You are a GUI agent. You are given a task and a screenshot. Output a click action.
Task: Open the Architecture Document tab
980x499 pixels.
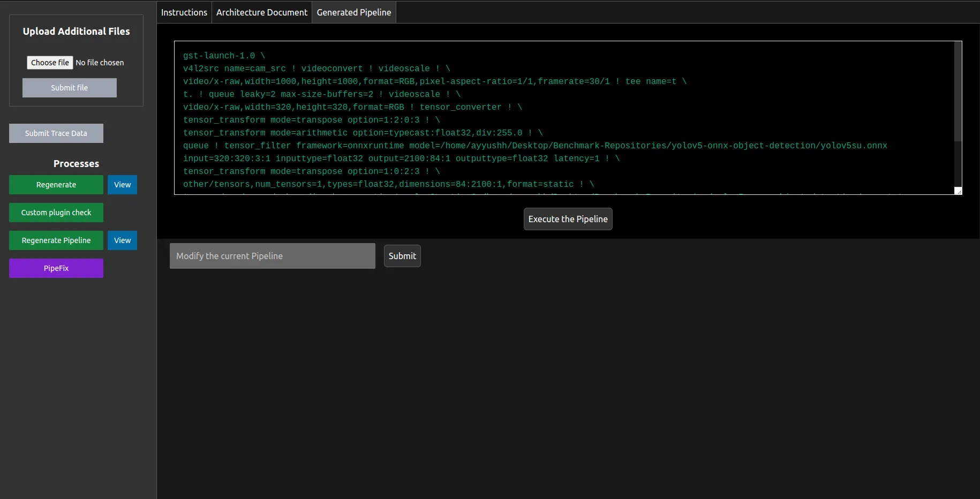262,12
